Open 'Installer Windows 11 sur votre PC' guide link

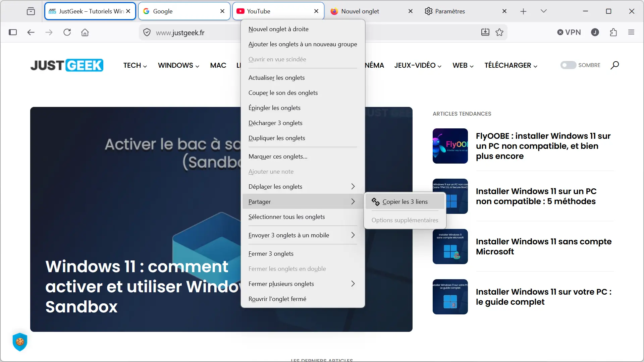point(543,297)
